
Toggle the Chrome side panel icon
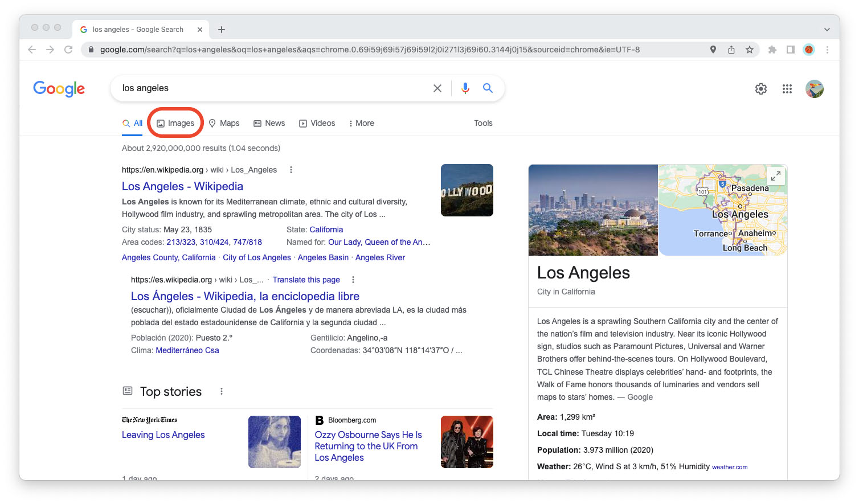[x=791, y=50]
